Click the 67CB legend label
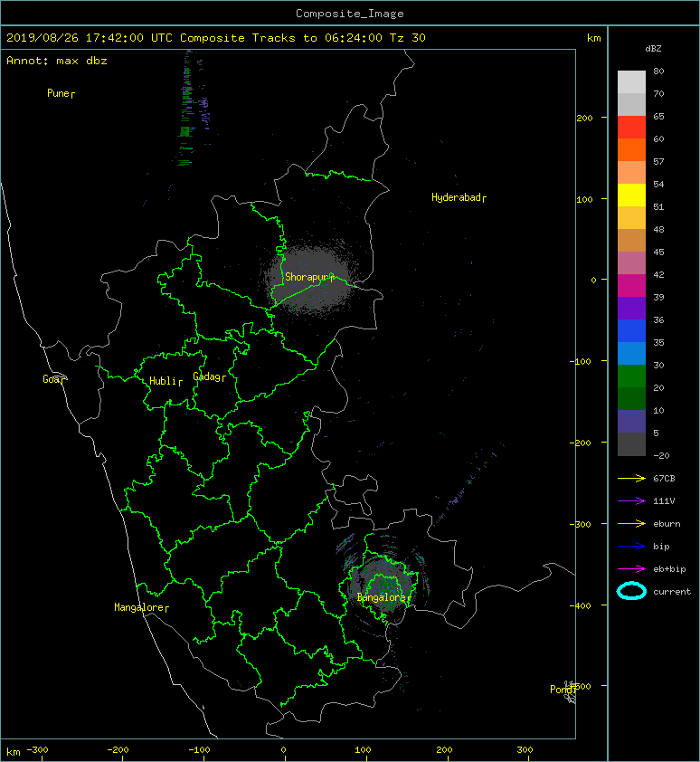This screenshot has height=762, width=700. click(664, 478)
